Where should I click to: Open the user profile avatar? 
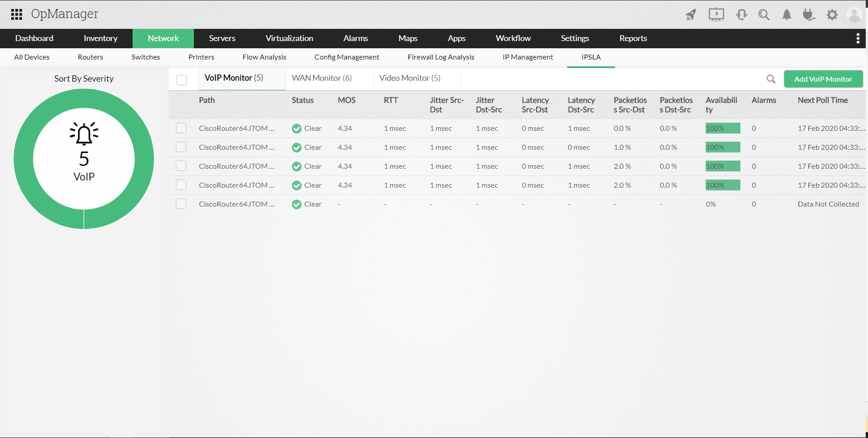[x=854, y=15]
